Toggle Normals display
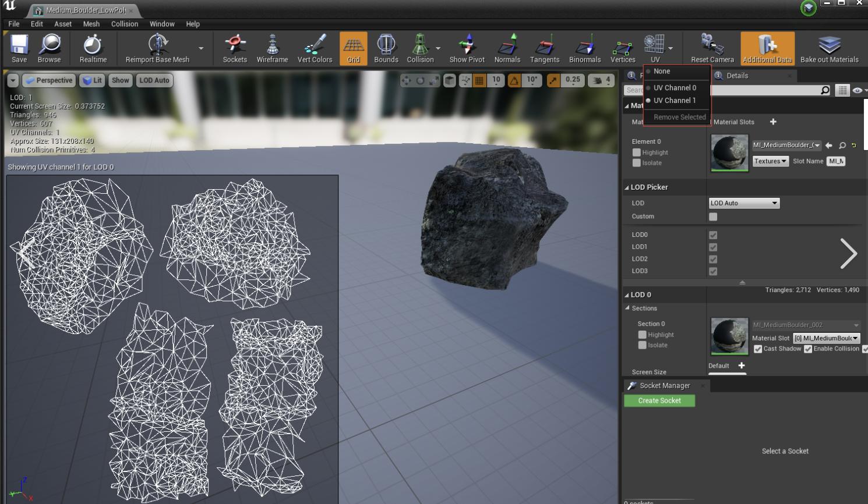This screenshot has width=868, height=504. coord(507,48)
